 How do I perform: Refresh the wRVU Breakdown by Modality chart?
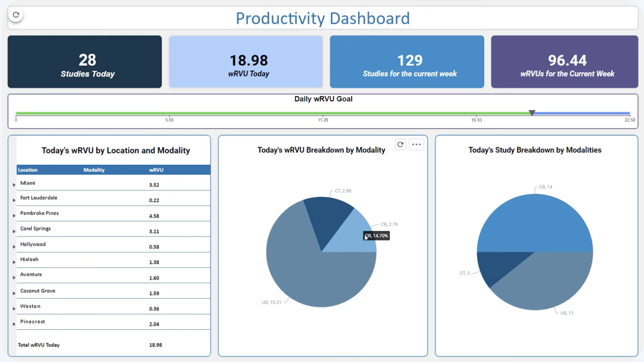[x=401, y=144]
